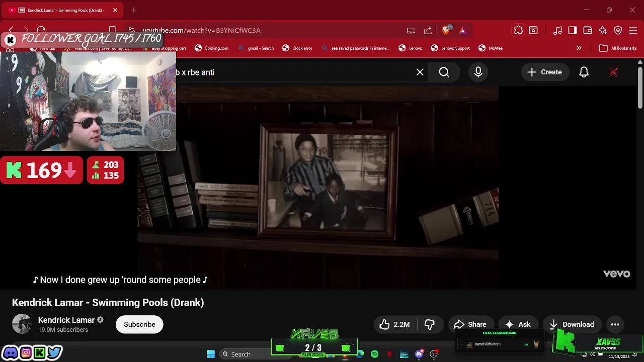Open the saved passwords bookmark
This screenshot has width=644, height=362.
coord(355,48)
